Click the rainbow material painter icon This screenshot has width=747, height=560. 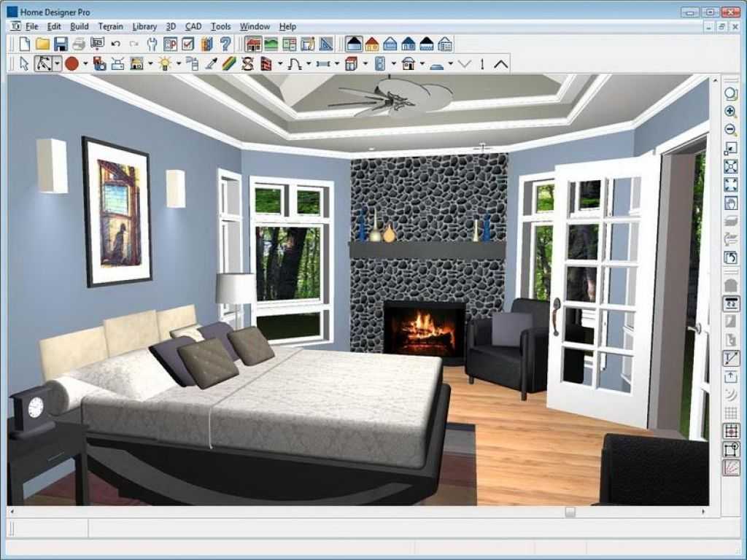click(x=229, y=63)
